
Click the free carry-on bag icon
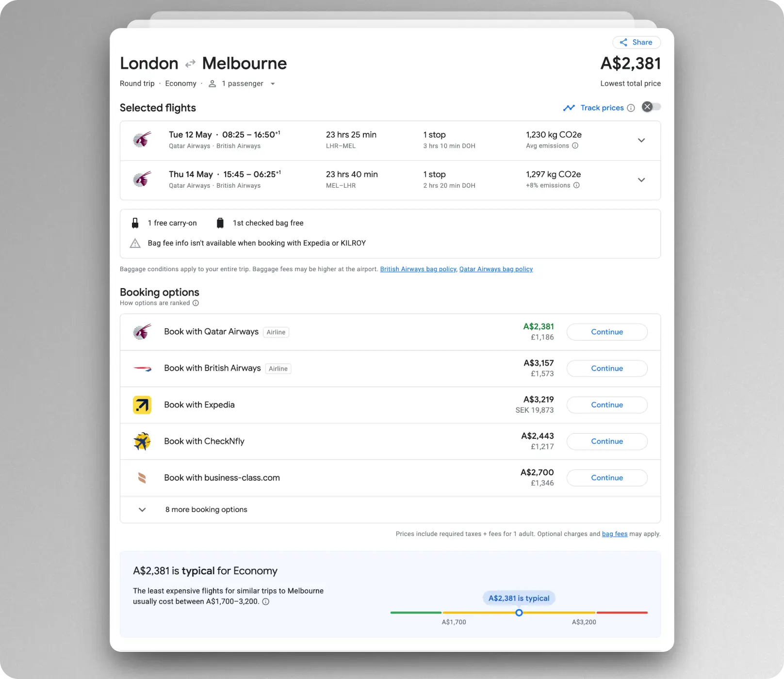135,223
